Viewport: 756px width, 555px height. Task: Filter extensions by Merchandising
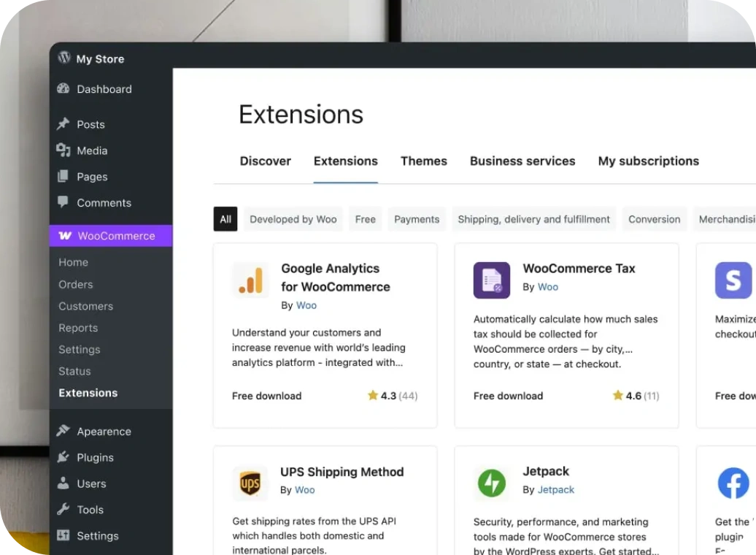tap(725, 219)
